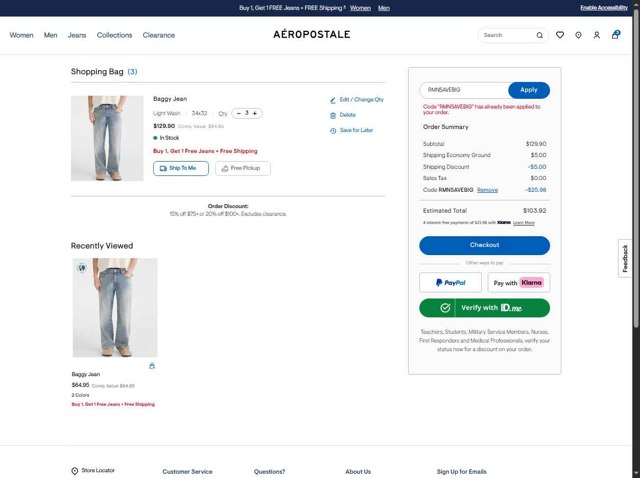Click the Baggy Jean cart item title
The height and width of the screenshot is (478, 640).
point(170,99)
